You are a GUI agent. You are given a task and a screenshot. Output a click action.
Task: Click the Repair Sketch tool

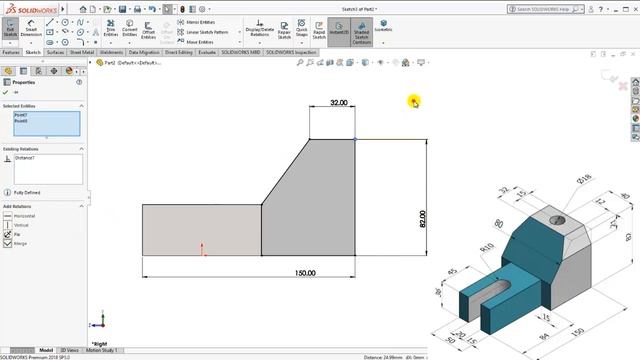click(x=284, y=30)
